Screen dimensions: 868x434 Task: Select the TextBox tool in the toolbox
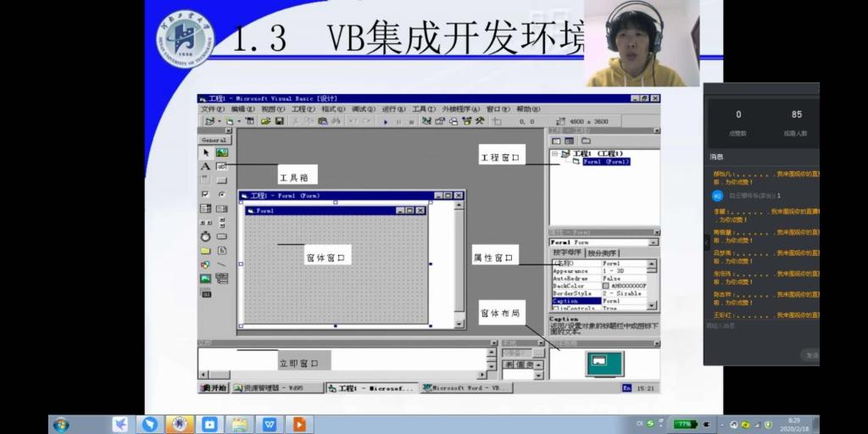coord(222,166)
